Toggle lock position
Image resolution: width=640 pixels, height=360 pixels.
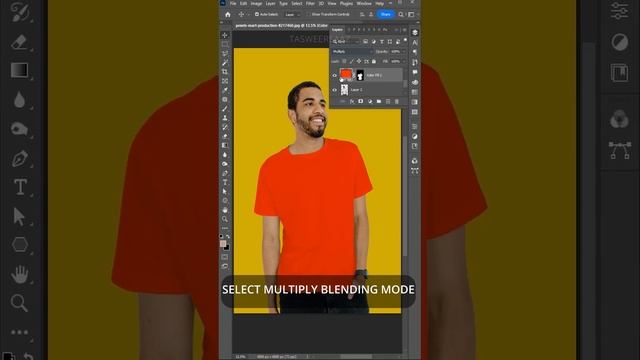(x=359, y=61)
